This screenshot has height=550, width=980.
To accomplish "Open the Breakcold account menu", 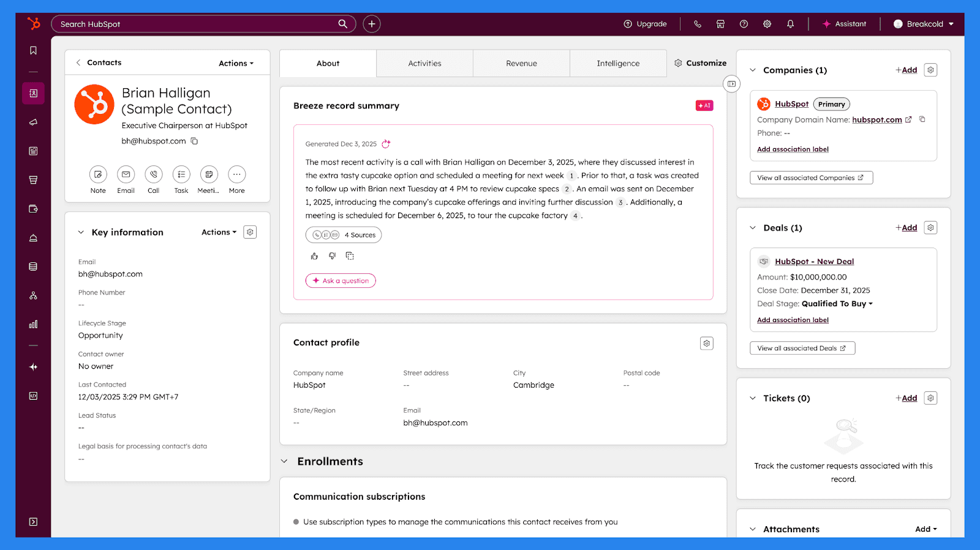I will (x=924, y=24).
